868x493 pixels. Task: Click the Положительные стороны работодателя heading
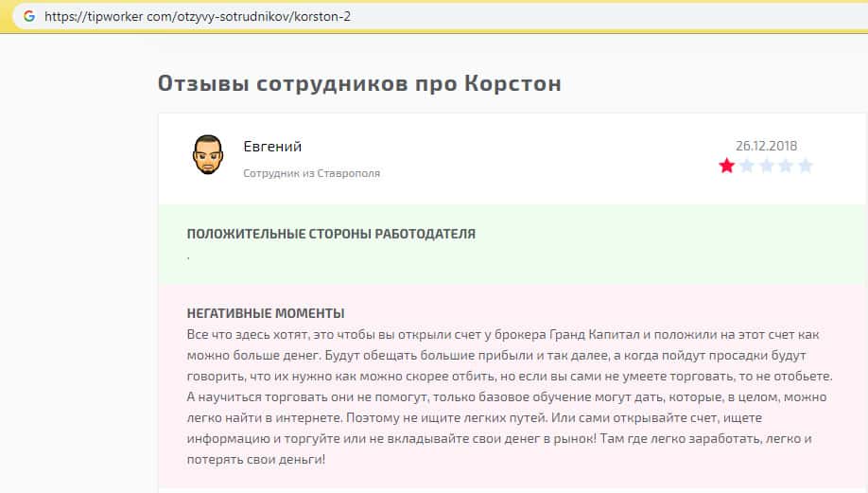tap(331, 234)
